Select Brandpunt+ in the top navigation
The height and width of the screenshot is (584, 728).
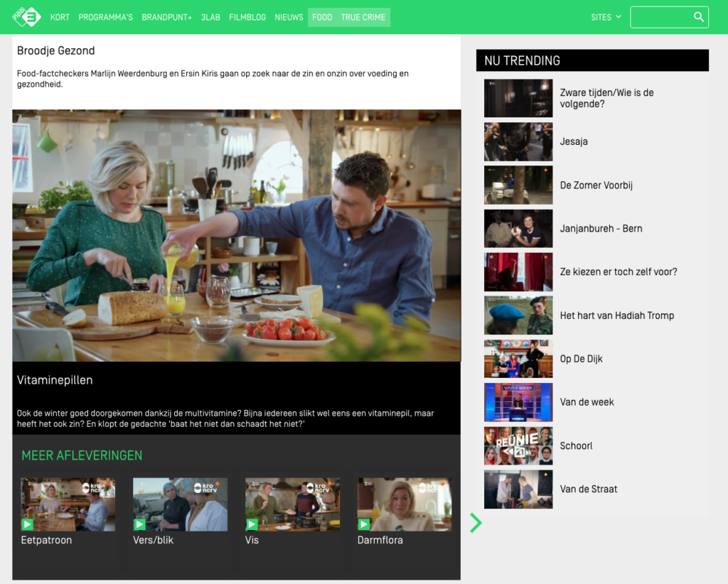coord(166,17)
